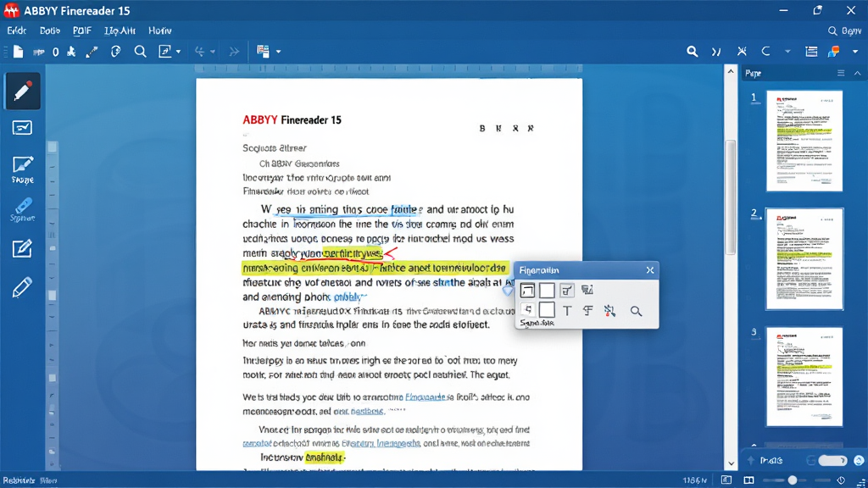Click the round icon button right of the pill switch
This screenshot has width=868, height=488.
tap(859, 460)
